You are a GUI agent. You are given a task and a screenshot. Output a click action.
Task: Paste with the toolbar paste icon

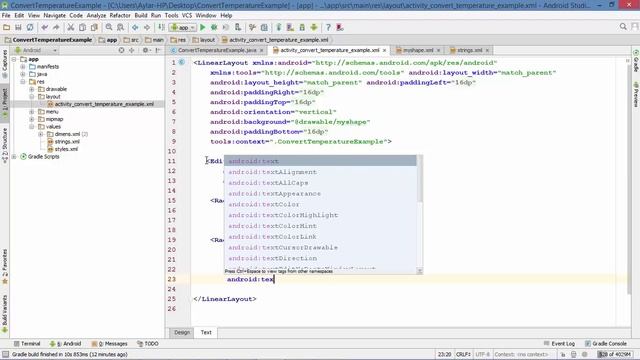tap(94, 27)
